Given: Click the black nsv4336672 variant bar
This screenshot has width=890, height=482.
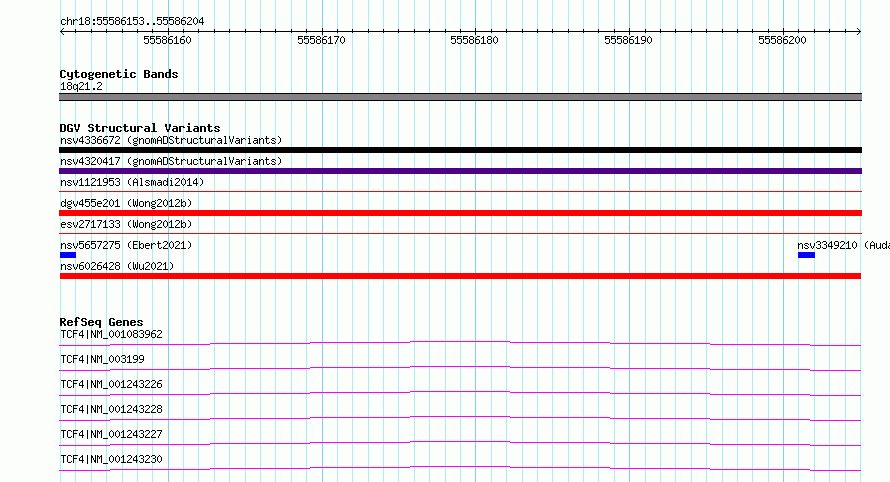Looking at the screenshot, I should coord(460,150).
